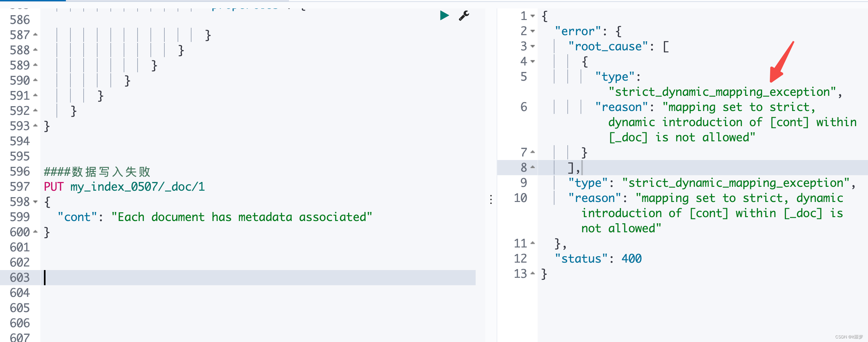Click response line number 12
Screen dimensions: 868x342
point(520,258)
